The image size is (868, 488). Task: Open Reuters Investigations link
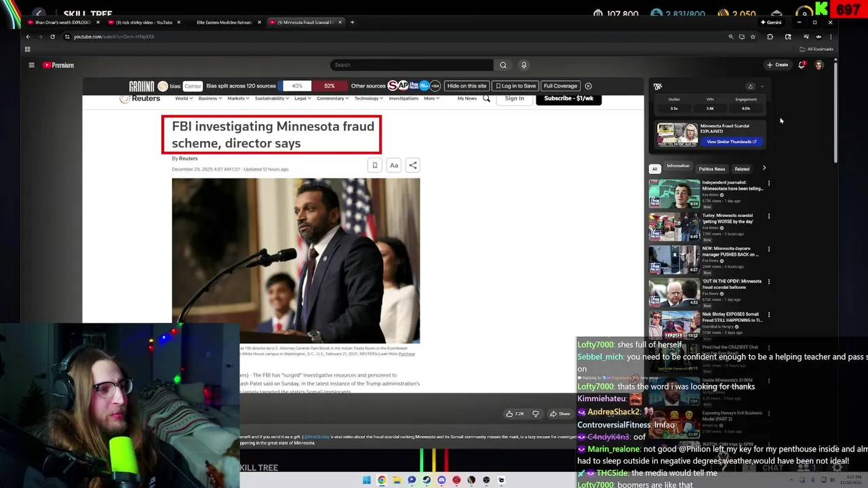403,98
